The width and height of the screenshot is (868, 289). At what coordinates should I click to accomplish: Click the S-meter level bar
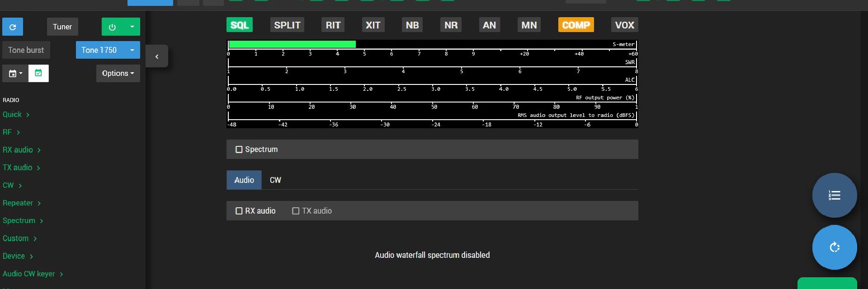[292, 44]
